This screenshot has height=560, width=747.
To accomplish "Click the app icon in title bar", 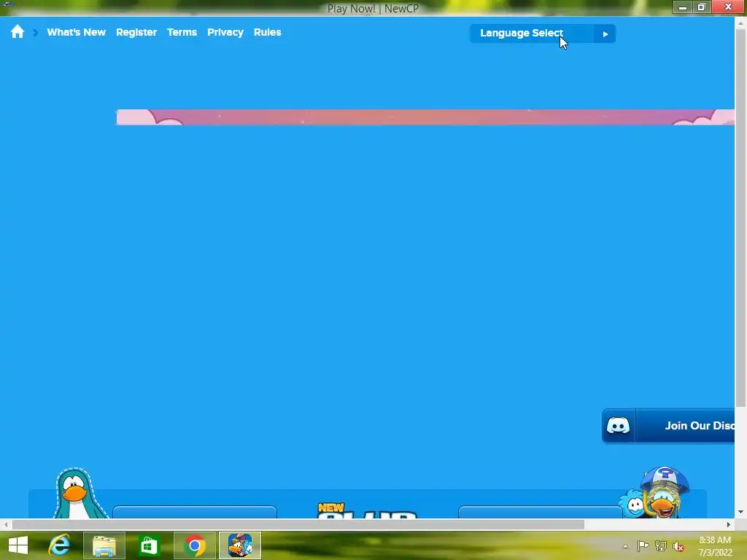I will point(7,4).
